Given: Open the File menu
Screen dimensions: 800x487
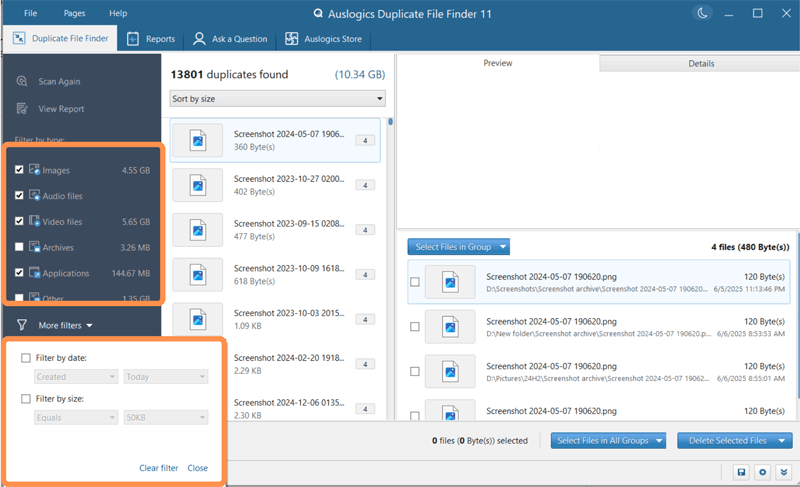Looking at the screenshot, I should (31, 13).
